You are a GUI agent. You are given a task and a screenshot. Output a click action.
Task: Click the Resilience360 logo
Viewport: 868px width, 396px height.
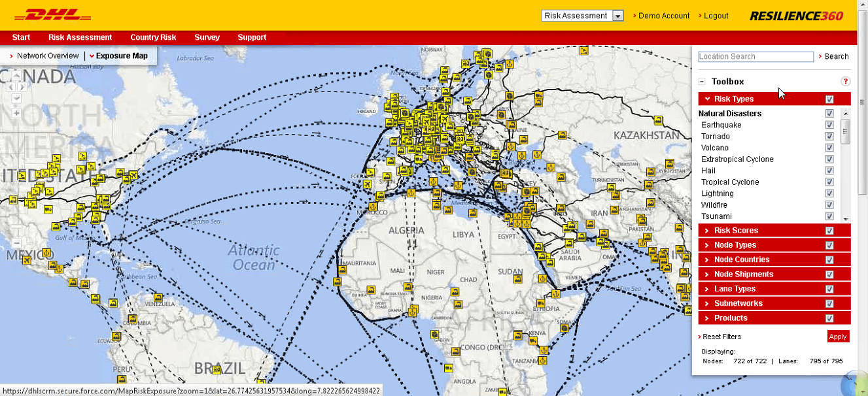(x=796, y=16)
